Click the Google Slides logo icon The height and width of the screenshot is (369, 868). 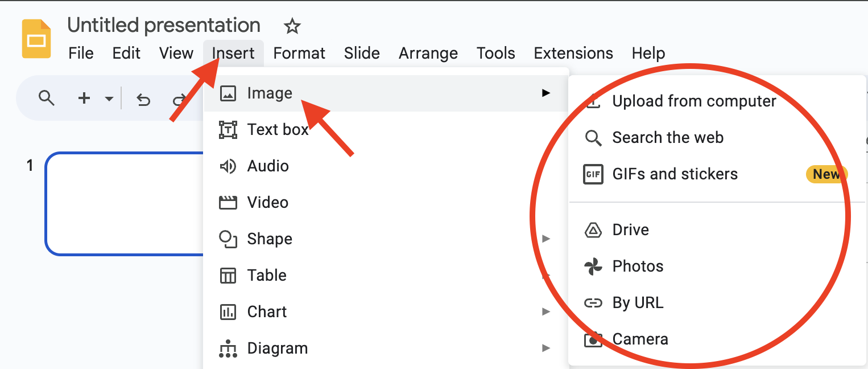click(x=36, y=39)
